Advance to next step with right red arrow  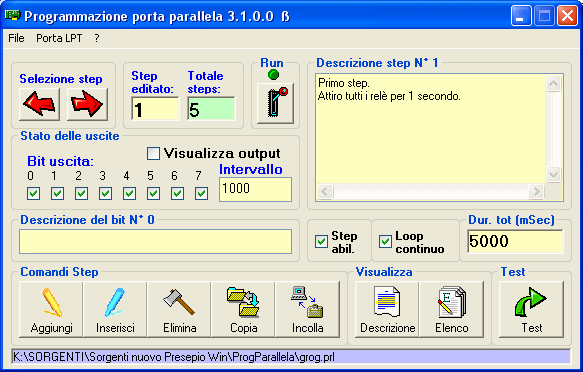87,104
